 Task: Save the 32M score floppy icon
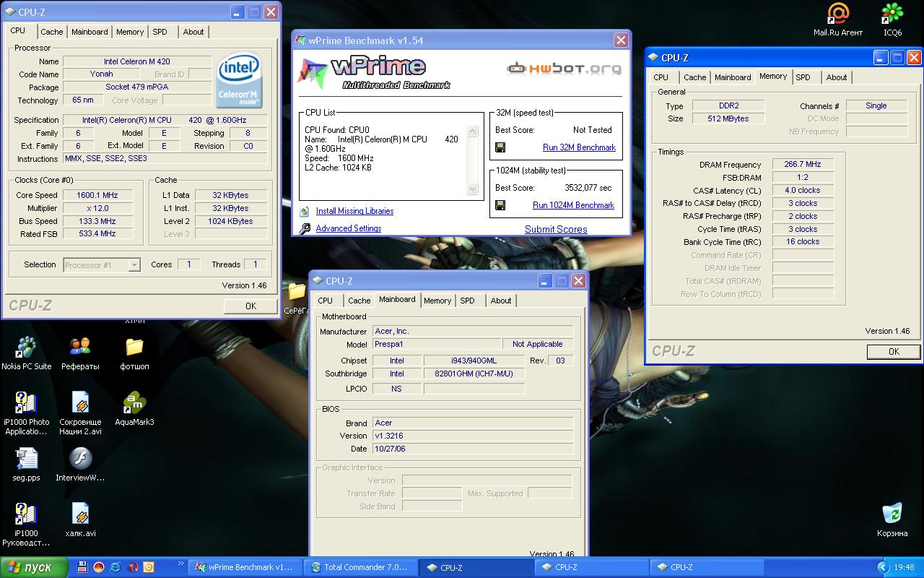pos(500,147)
